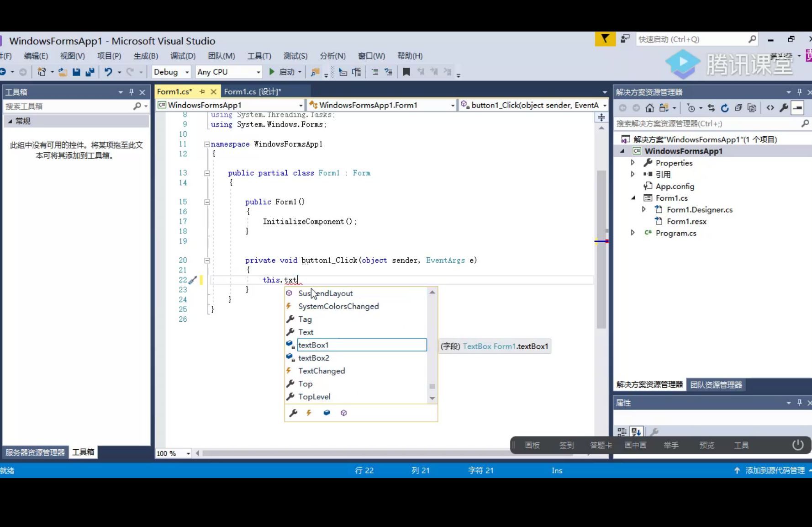Open the 视图(V) menu
Viewport: 812px width, 527px height.
72,56
